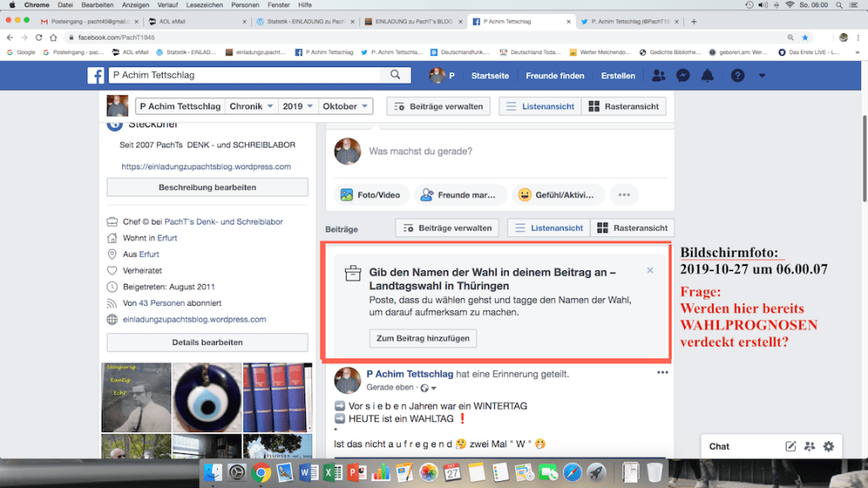The image size is (868, 488).
Task: Click the search magnifier icon in Facebook bar
Action: click(x=395, y=75)
